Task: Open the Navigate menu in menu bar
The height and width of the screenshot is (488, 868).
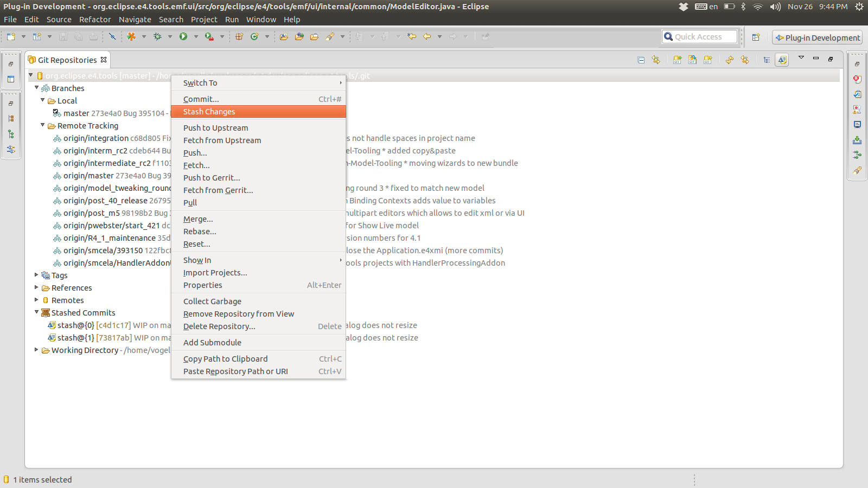Action: pos(135,20)
